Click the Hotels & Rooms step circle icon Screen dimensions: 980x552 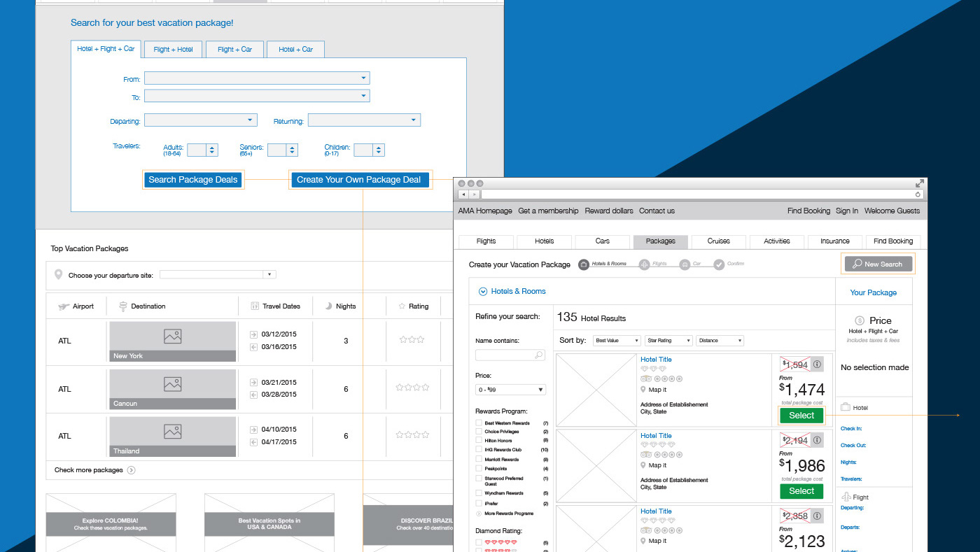point(584,264)
